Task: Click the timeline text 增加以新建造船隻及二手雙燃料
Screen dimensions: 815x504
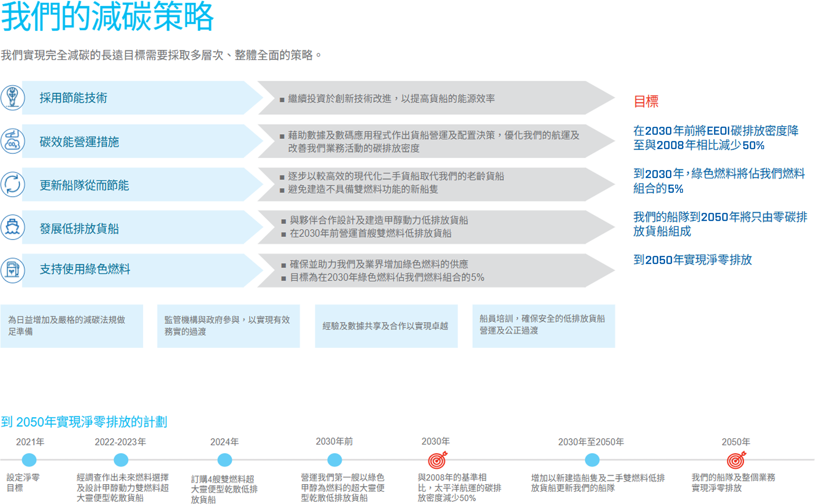Action: coord(597,483)
